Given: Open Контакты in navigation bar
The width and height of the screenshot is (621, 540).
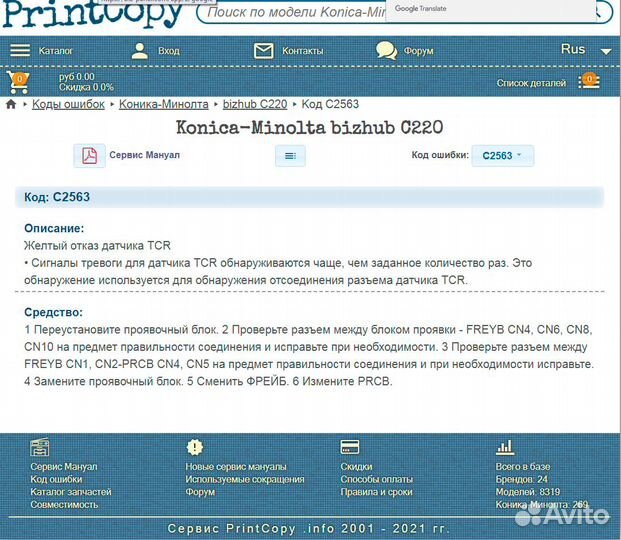Looking at the screenshot, I should (x=303, y=51).
